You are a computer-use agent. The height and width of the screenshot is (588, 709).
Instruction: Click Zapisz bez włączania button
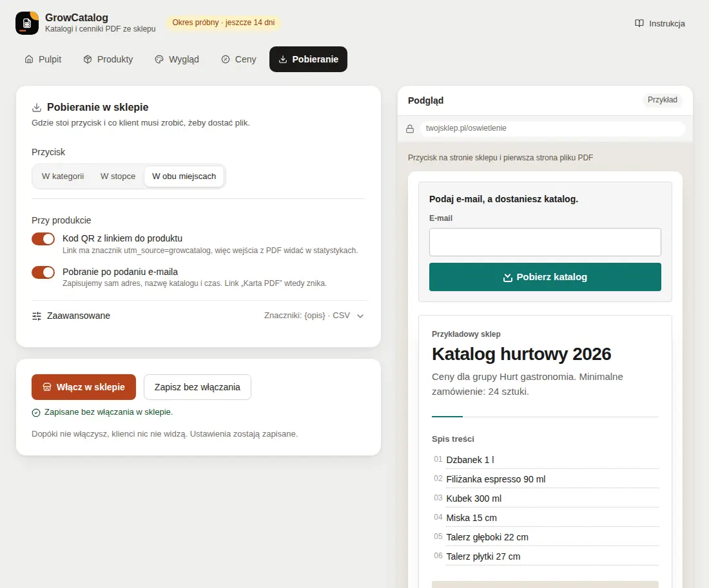tap(197, 387)
